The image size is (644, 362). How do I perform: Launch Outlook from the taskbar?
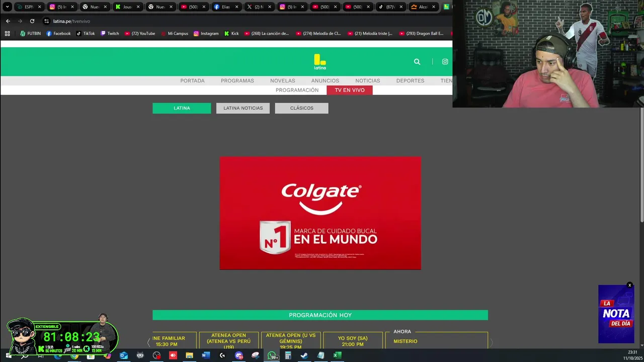click(124, 355)
